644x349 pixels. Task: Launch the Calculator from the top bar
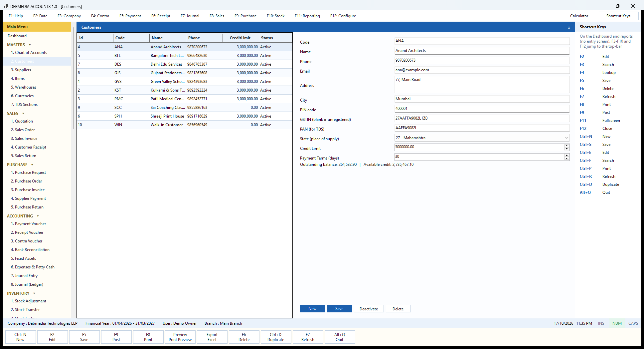click(x=579, y=16)
